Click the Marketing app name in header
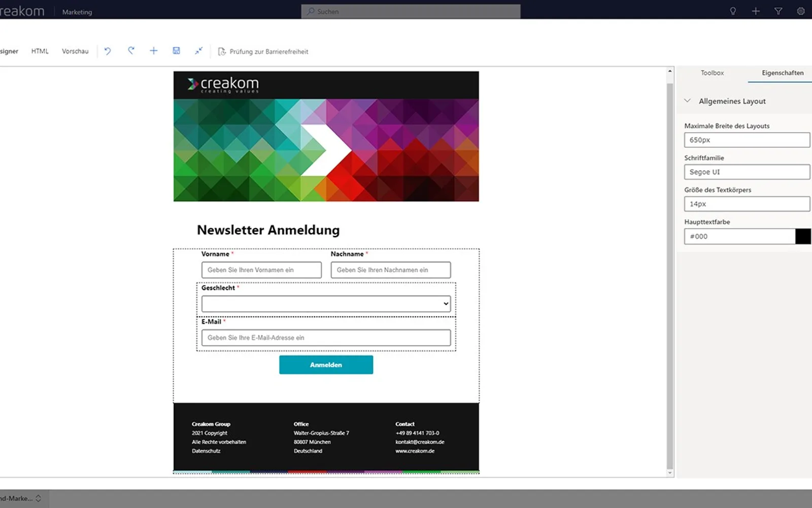This screenshot has width=812, height=508. pyautogui.click(x=77, y=12)
